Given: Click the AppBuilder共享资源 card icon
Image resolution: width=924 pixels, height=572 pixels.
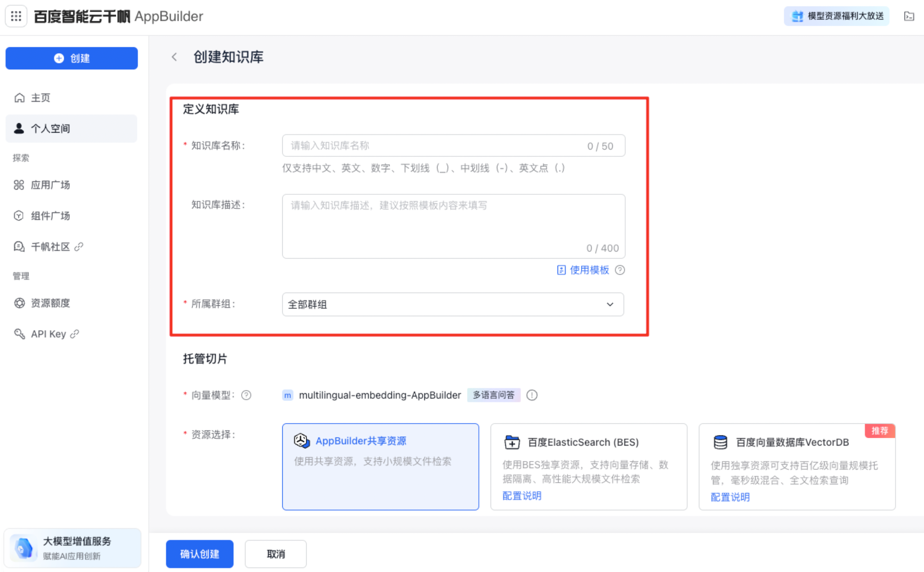Looking at the screenshot, I should [x=302, y=441].
